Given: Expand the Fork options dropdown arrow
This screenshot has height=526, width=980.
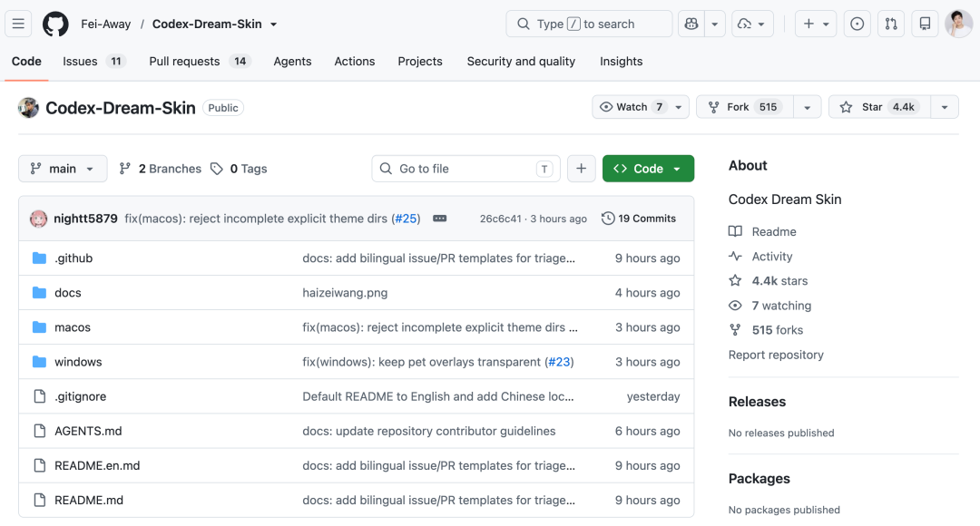Looking at the screenshot, I should coord(807,107).
